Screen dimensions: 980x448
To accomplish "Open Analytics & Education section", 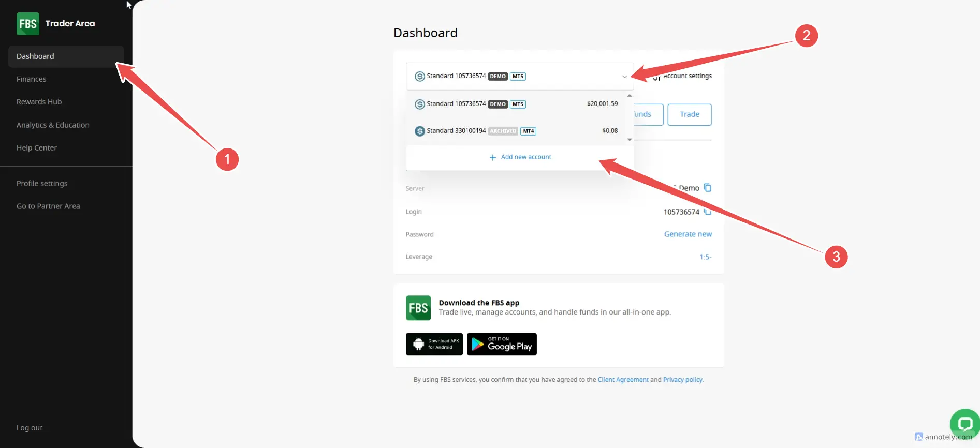I will click(53, 125).
